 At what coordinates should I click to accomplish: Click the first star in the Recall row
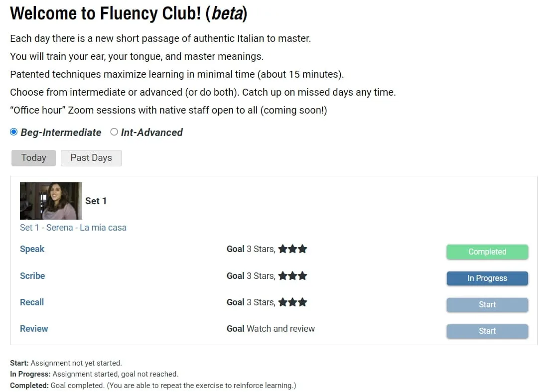(283, 302)
